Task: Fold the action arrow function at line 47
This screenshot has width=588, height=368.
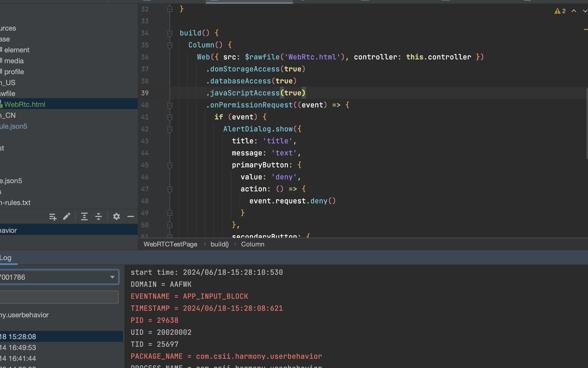Action: coord(170,189)
